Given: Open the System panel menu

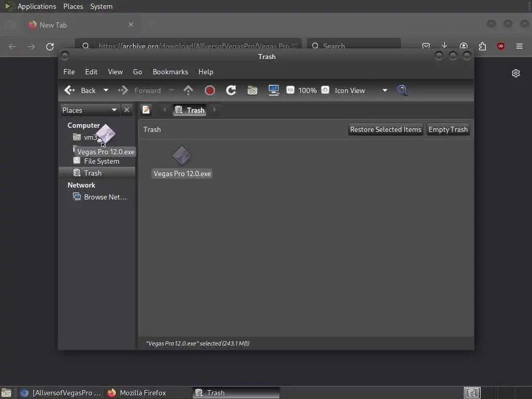Looking at the screenshot, I should click(101, 6).
